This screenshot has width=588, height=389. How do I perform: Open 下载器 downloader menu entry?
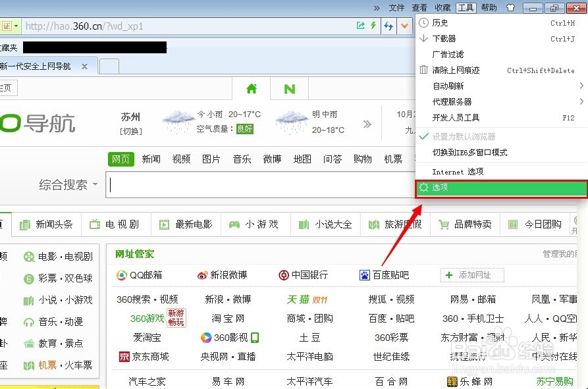[501, 39]
